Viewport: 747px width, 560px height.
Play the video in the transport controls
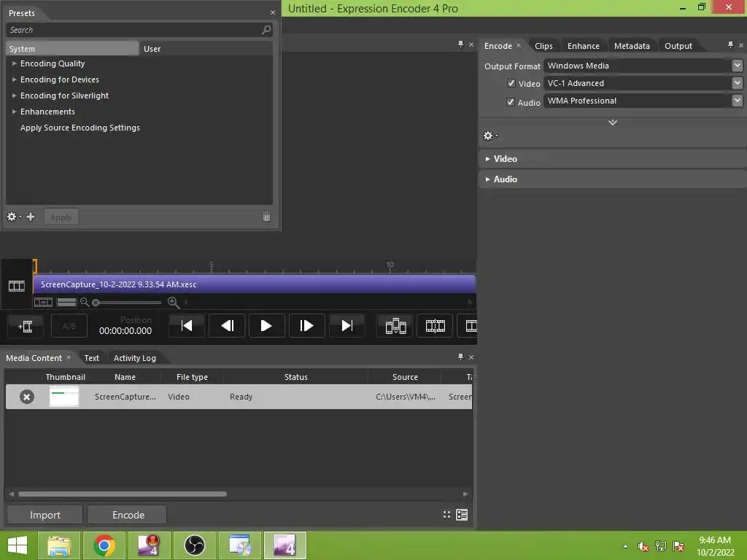pos(266,326)
